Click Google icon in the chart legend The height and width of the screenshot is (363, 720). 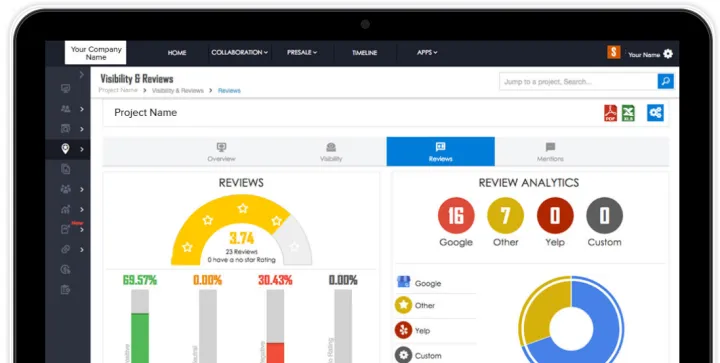(403, 282)
